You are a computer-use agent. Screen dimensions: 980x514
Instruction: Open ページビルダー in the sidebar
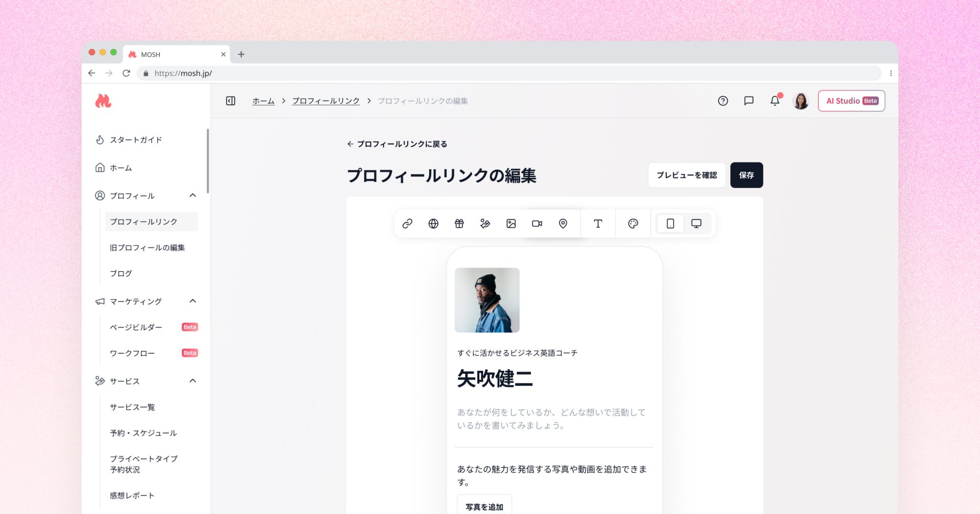(136, 327)
